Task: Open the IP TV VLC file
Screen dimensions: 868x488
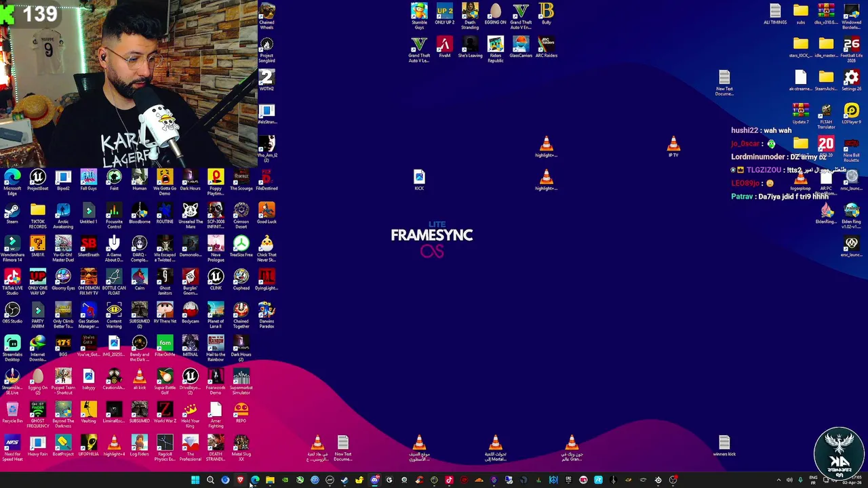Action: 673,147
